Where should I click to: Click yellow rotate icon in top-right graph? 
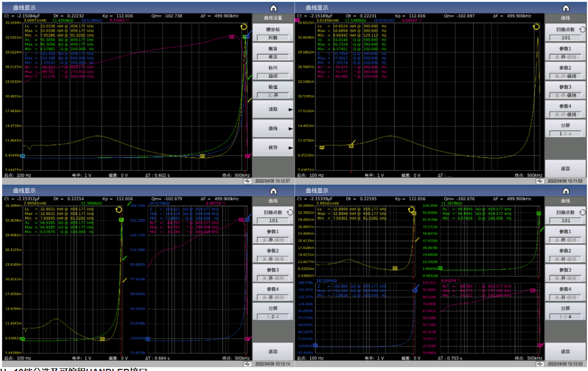[x=536, y=27]
